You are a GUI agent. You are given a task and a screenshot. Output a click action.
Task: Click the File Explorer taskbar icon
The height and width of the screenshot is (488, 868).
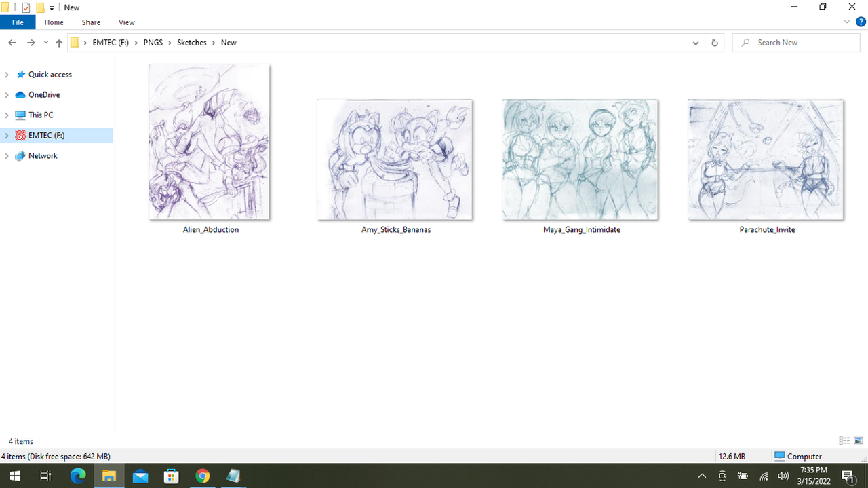click(109, 476)
